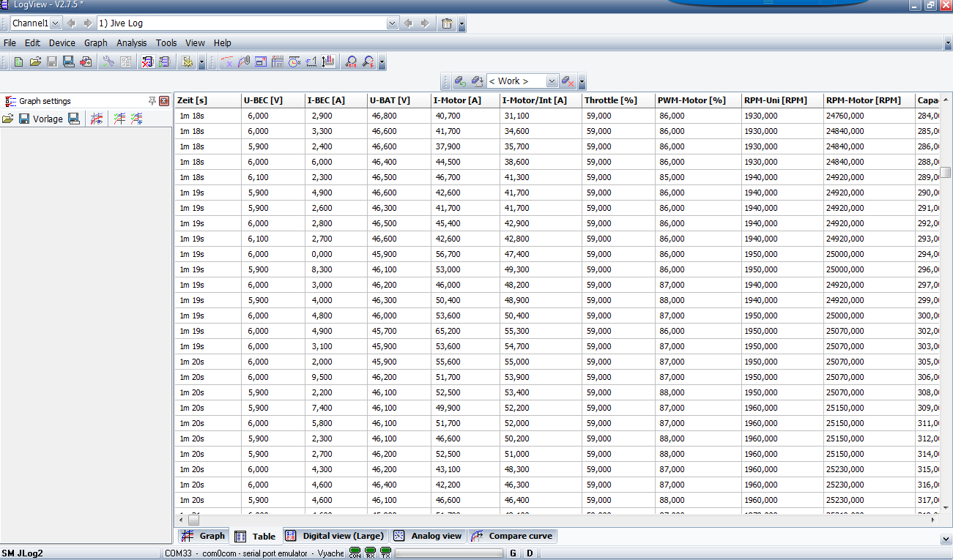Expand arrow at right end of menu bar

point(948,43)
